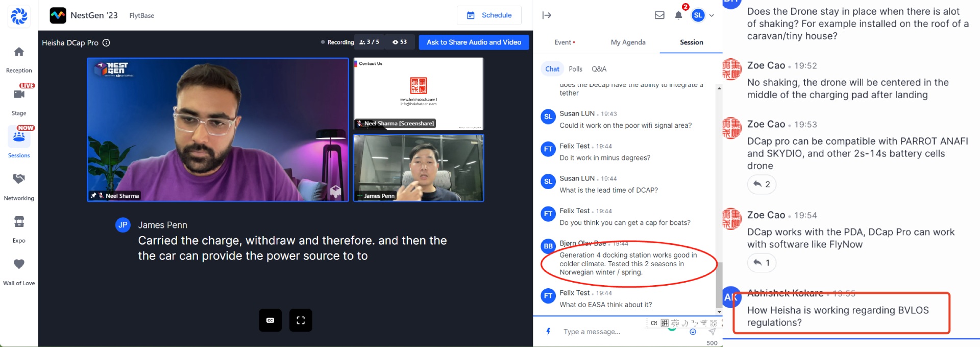
Task: Click the lightning quick-reactions icon
Action: pyautogui.click(x=548, y=331)
